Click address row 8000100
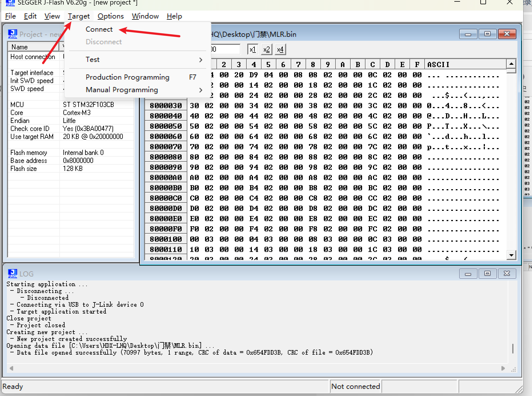The image size is (532, 396). point(166,239)
